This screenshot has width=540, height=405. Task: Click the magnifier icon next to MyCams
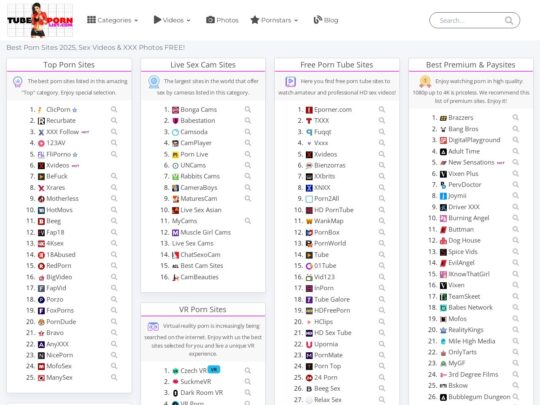[x=248, y=221]
